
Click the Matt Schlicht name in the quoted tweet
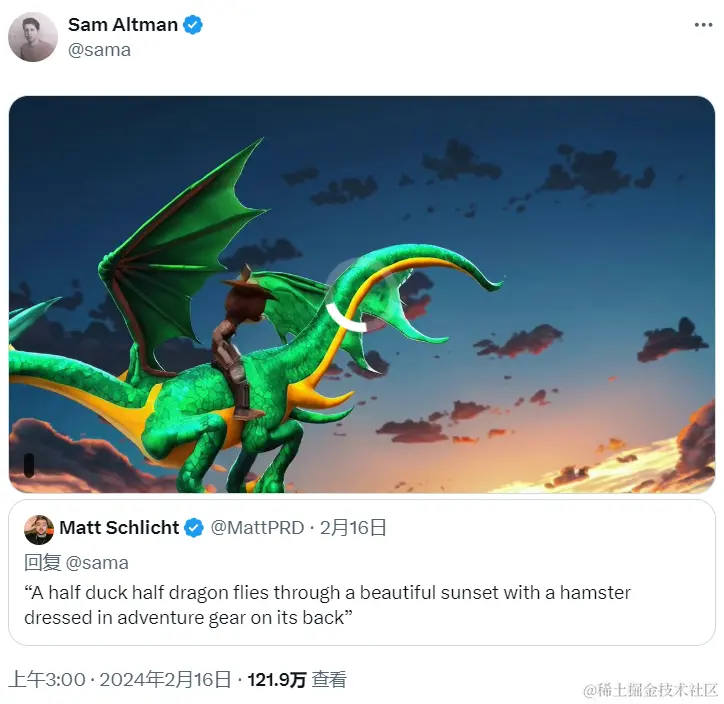tap(119, 528)
